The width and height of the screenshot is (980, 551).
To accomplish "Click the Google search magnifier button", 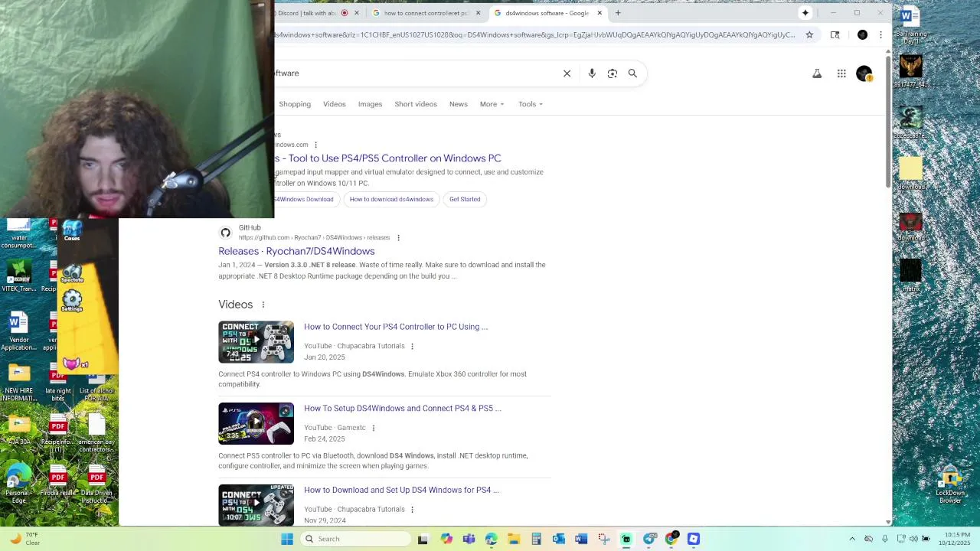I will [632, 73].
